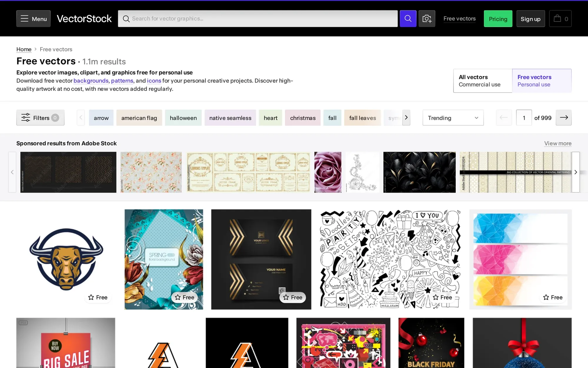Screen dimensions: 588x368
Task: Favorite the polygon banners vector star
Action: click(x=546, y=297)
